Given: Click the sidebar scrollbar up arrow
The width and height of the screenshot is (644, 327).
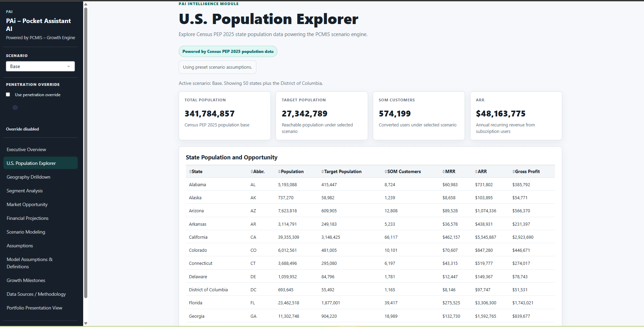Looking at the screenshot, I should pyautogui.click(x=86, y=4).
